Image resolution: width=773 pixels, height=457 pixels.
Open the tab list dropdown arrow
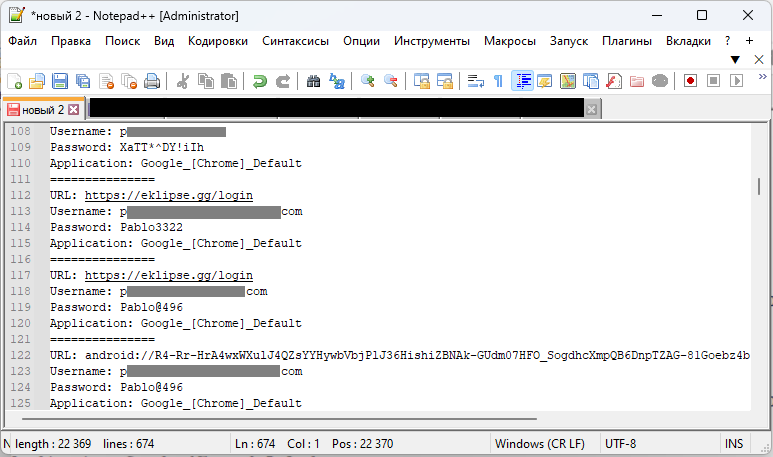click(735, 60)
